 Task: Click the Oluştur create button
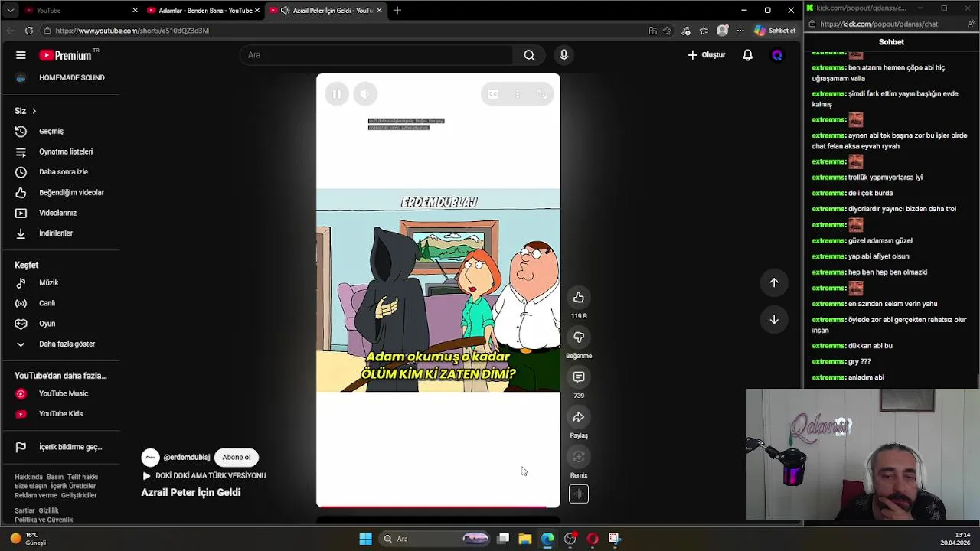[x=706, y=55]
